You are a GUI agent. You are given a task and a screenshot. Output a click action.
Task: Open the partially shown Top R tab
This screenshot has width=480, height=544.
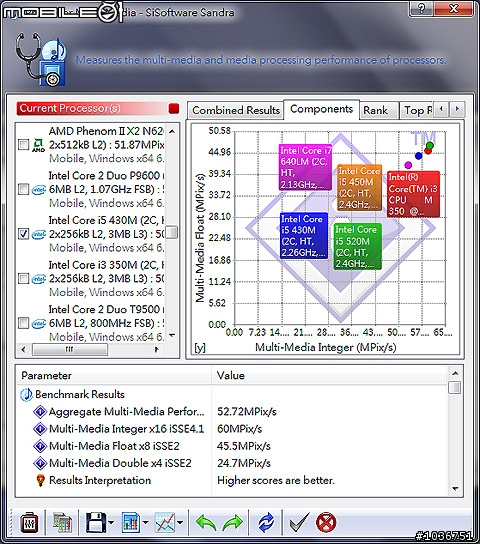pos(416,110)
